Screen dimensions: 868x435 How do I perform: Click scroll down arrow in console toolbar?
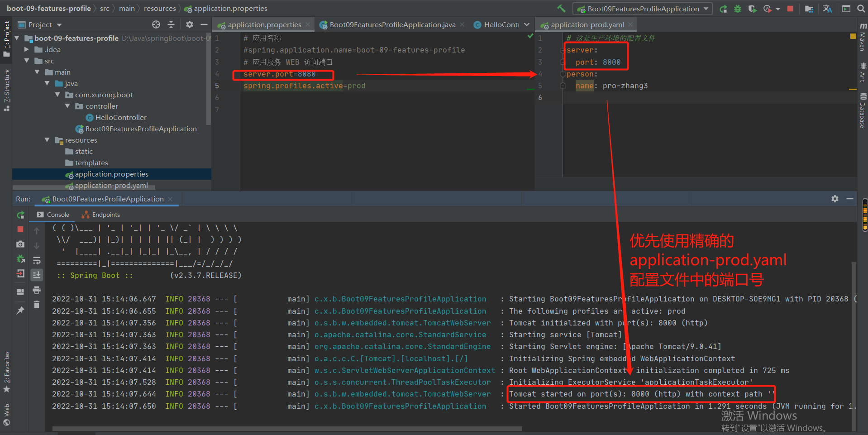click(37, 245)
